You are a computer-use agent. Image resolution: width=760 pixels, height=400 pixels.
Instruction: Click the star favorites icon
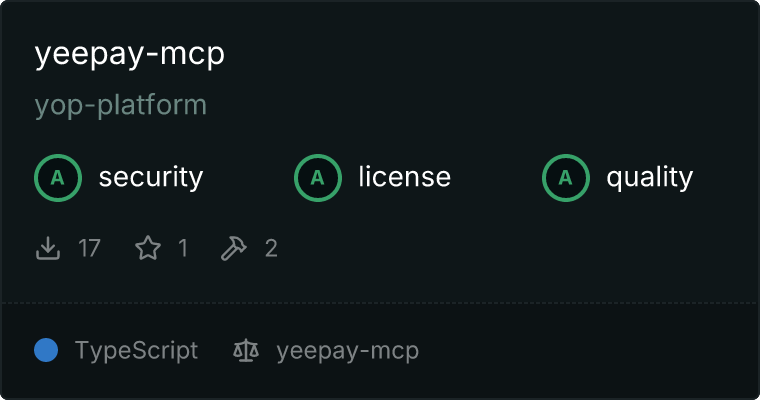[148, 248]
